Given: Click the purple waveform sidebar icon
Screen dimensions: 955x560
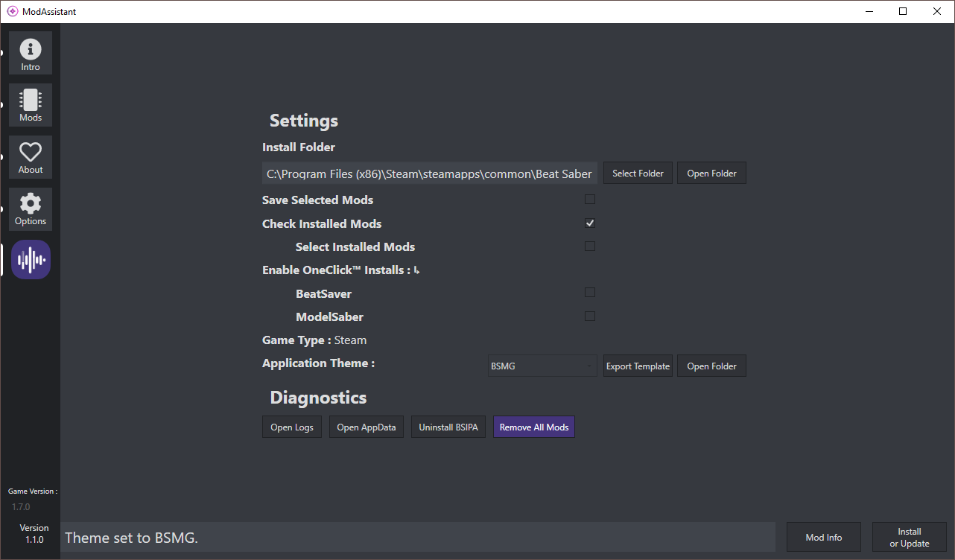Looking at the screenshot, I should pyautogui.click(x=31, y=259).
